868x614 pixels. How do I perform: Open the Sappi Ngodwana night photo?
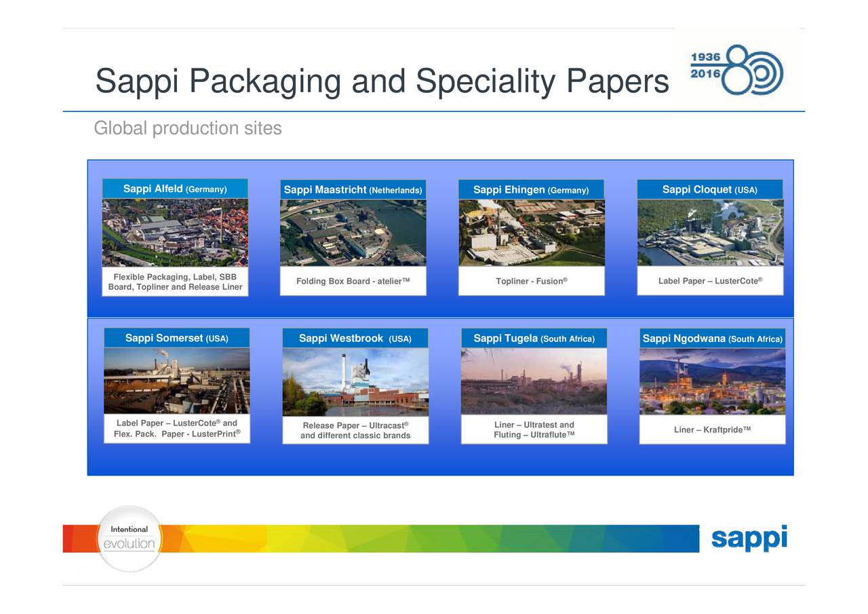tap(713, 381)
